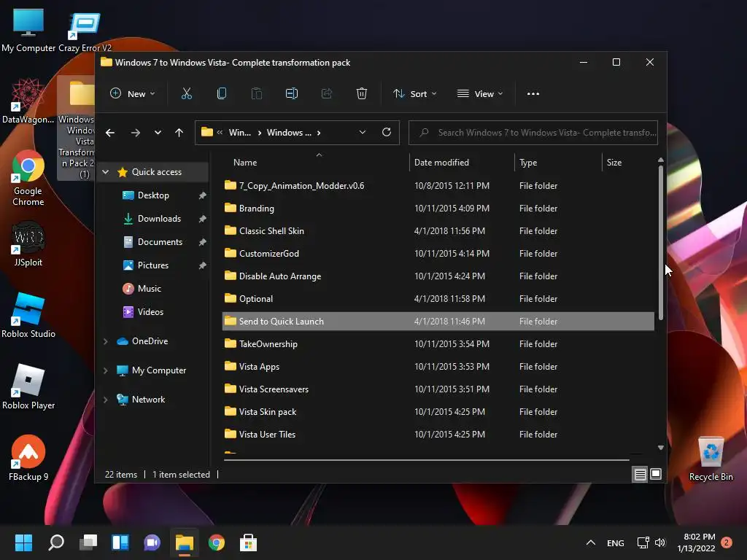
Task: Expand the My Computer tree node
Action: tap(106, 370)
